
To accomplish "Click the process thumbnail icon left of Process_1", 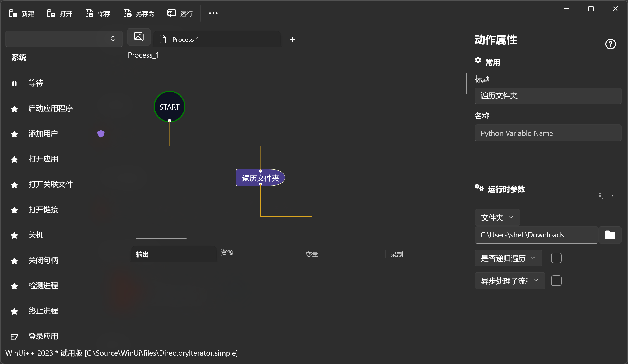I will click(x=139, y=37).
